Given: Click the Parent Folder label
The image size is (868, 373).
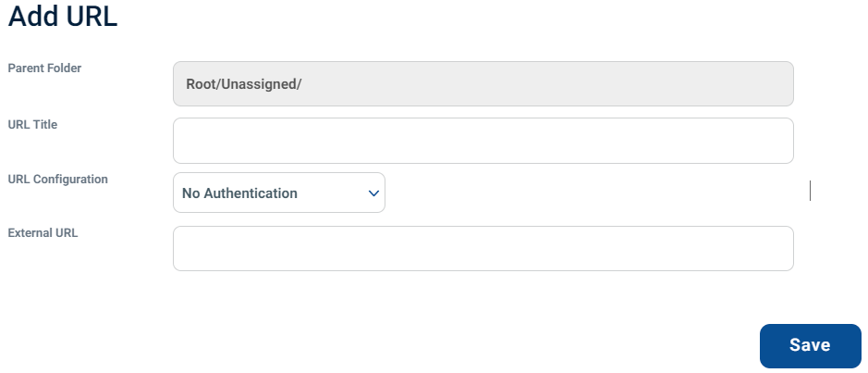Looking at the screenshot, I should point(45,68).
